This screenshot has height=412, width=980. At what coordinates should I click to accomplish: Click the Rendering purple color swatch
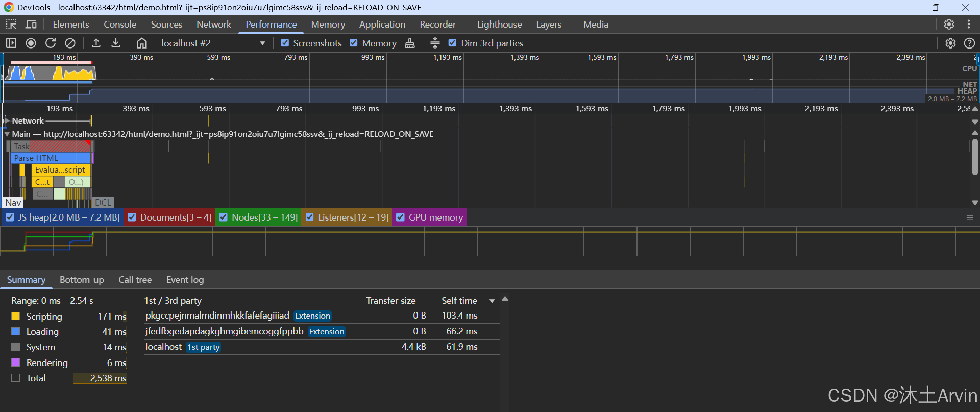(16, 362)
